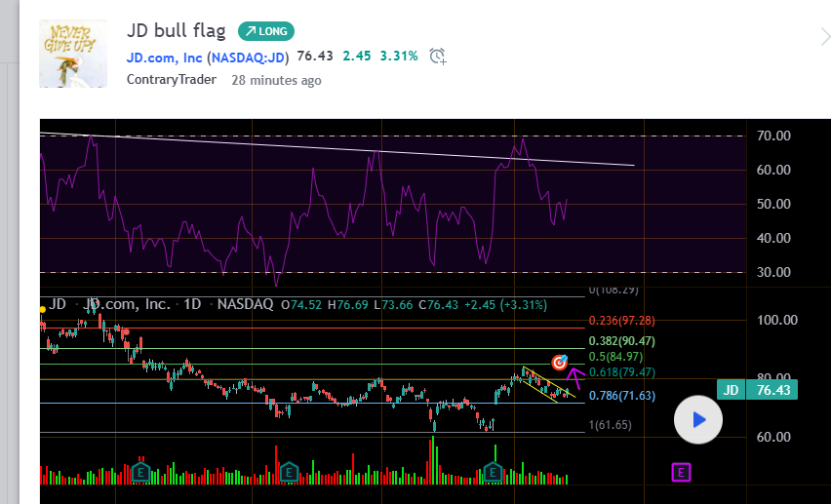
Task: Add an alert with the alarm clock icon
Action: click(438, 56)
